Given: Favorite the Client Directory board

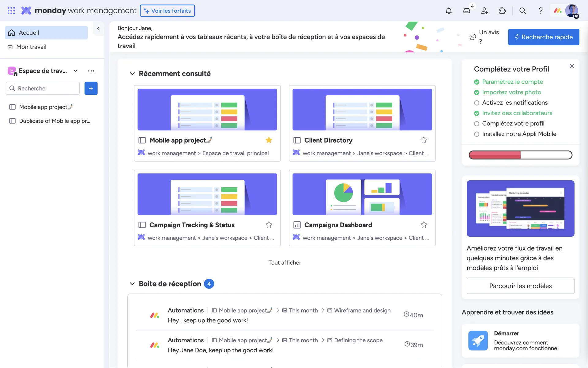Looking at the screenshot, I should 424,140.
